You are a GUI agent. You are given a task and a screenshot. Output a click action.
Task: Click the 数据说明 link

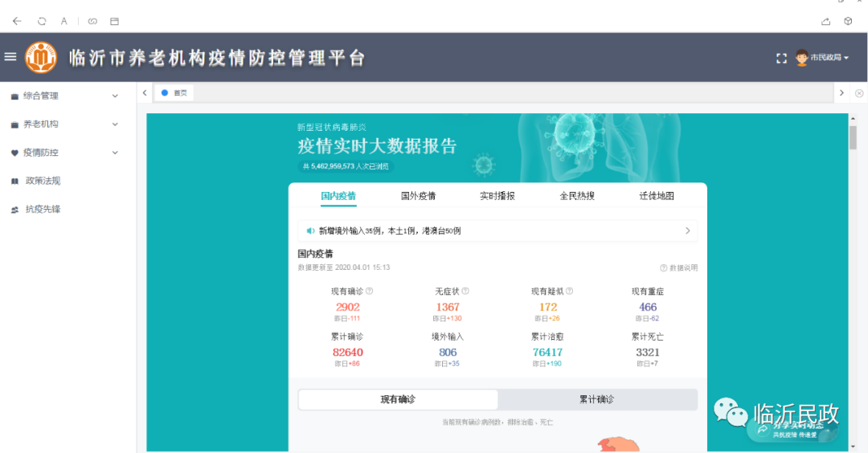click(x=679, y=268)
